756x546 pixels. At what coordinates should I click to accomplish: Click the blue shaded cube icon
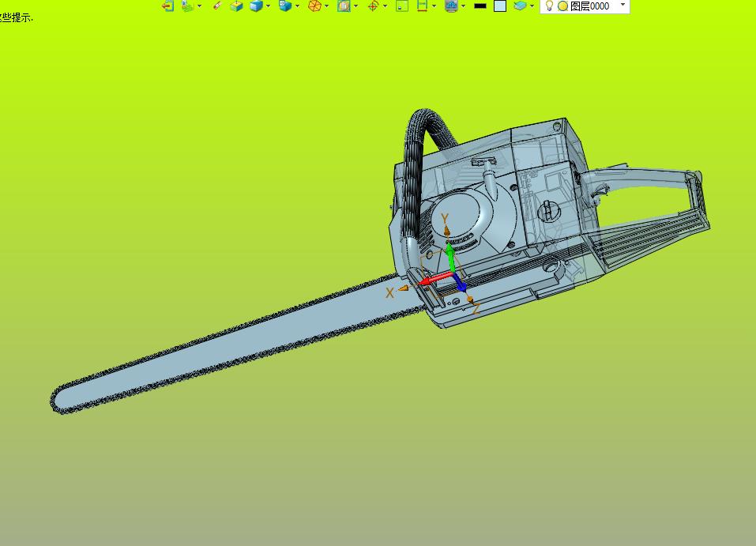tap(256, 6)
